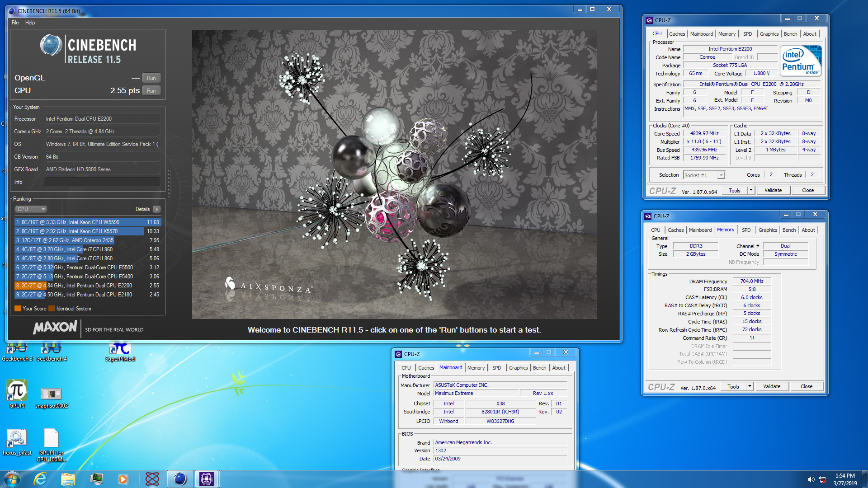Open Tools dropdown arrow in CPU-Z processor window

pyautogui.click(x=751, y=190)
